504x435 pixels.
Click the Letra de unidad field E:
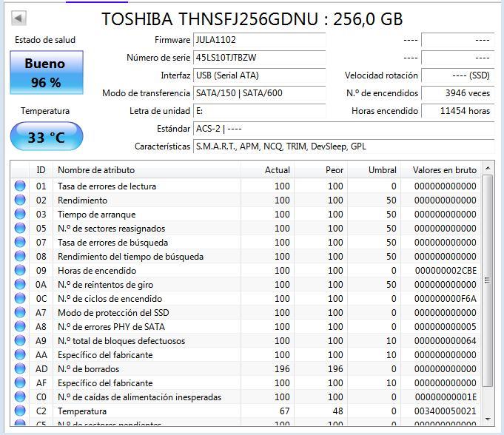click(259, 111)
